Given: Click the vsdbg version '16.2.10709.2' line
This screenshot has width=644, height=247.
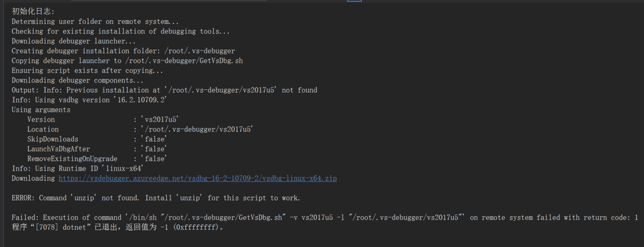Looking at the screenshot, I should click(x=89, y=100).
